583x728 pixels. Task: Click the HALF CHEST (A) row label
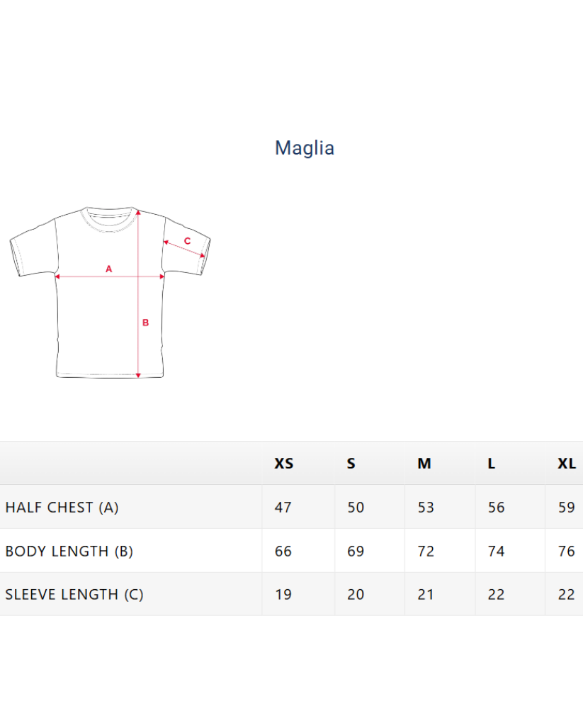(62, 508)
